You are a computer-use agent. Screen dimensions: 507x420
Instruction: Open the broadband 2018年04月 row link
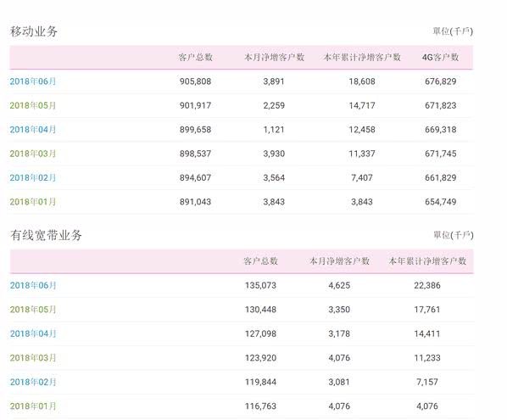33,333
